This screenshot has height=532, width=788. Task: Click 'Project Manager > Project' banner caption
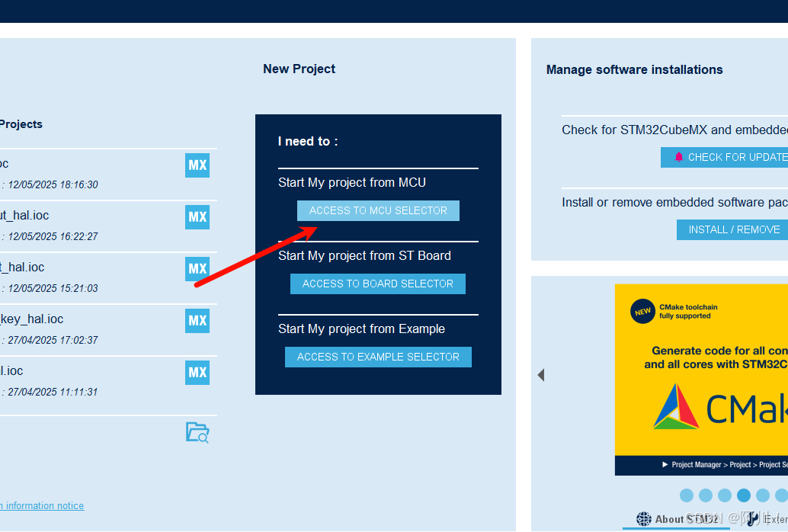click(x=724, y=465)
